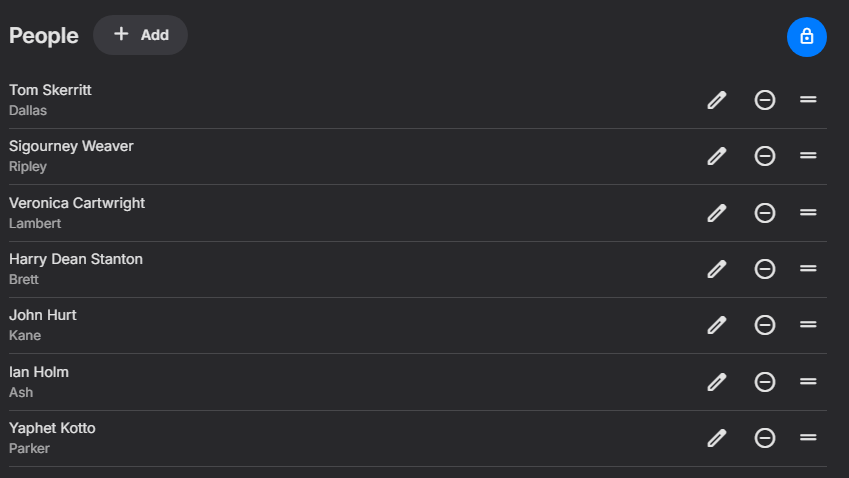This screenshot has width=849, height=478.
Task: Remove Sigourney Weaver from the list
Action: pos(765,156)
